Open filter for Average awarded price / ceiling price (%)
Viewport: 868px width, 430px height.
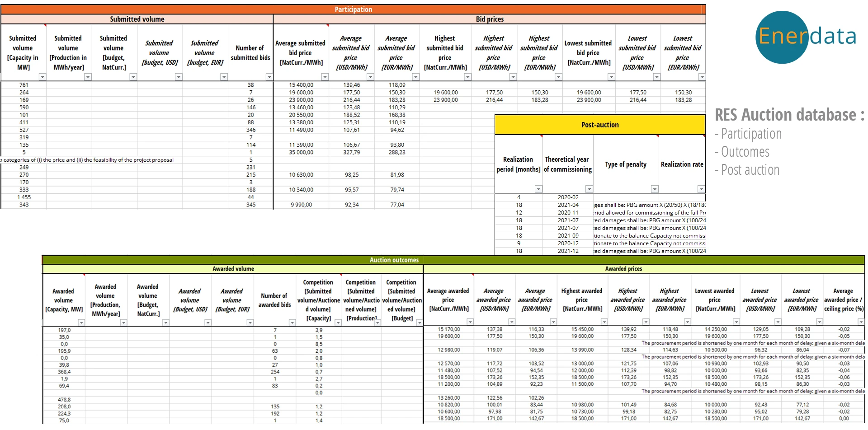click(x=861, y=322)
